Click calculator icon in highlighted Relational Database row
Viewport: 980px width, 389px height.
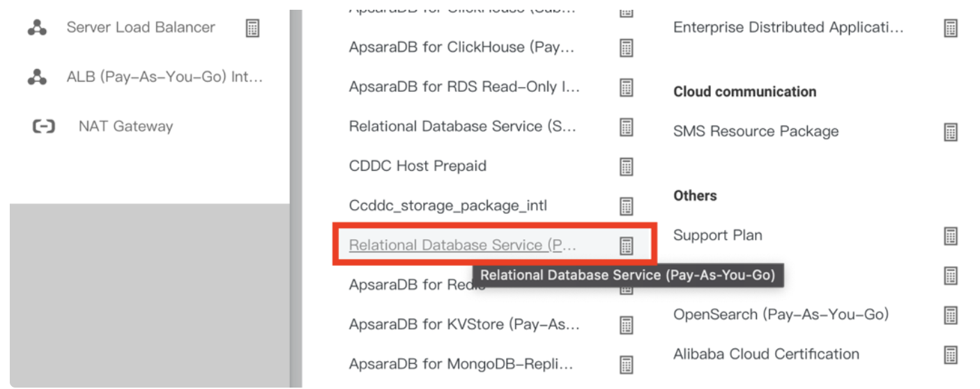pos(627,245)
